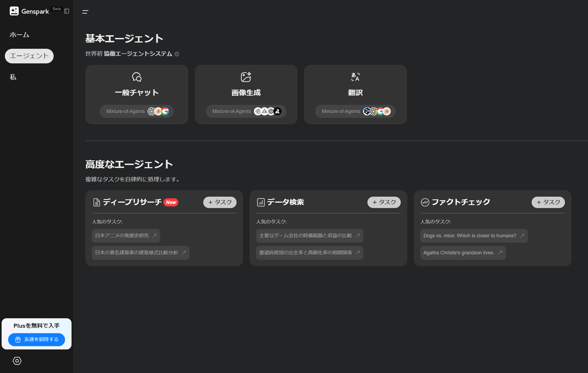
Task: Open the 私 sidebar menu item
Action: 13,77
